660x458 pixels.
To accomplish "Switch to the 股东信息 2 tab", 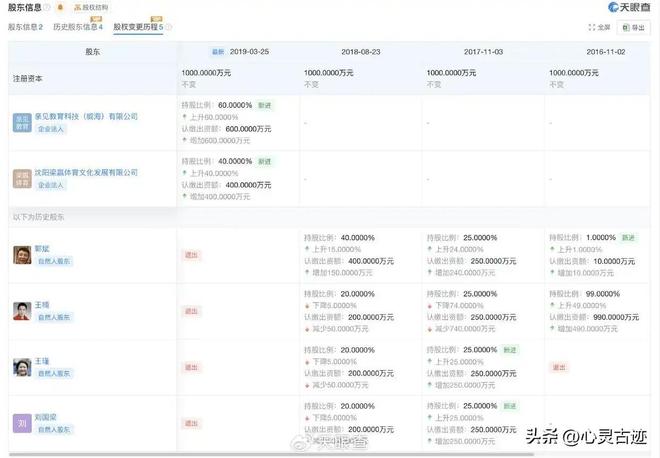I will point(25,27).
